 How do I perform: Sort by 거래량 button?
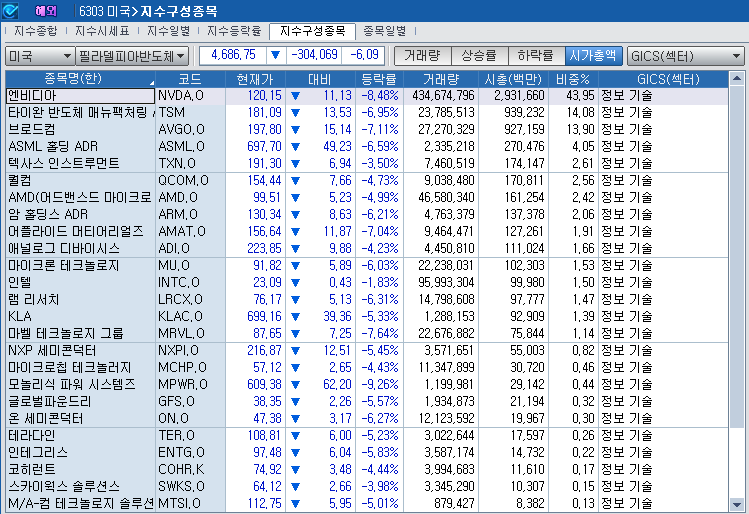coord(422,56)
